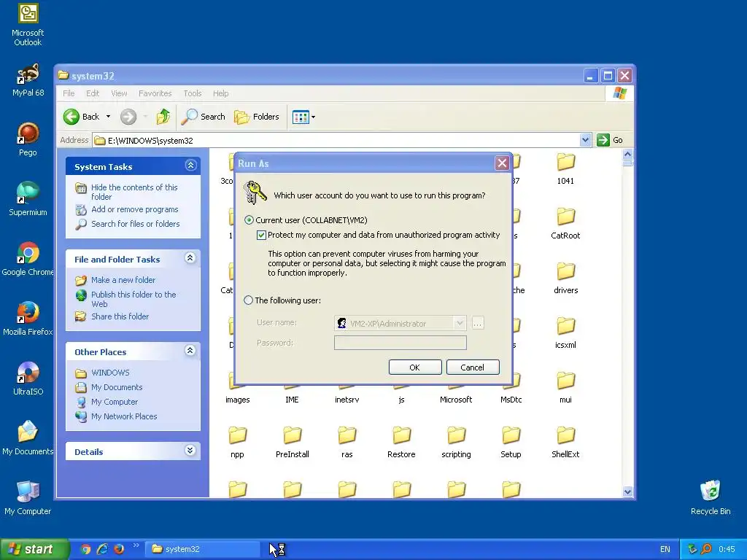Open the Tools menu
This screenshot has height=560, width=747.
pyautogui.click(x=193, y=93)
